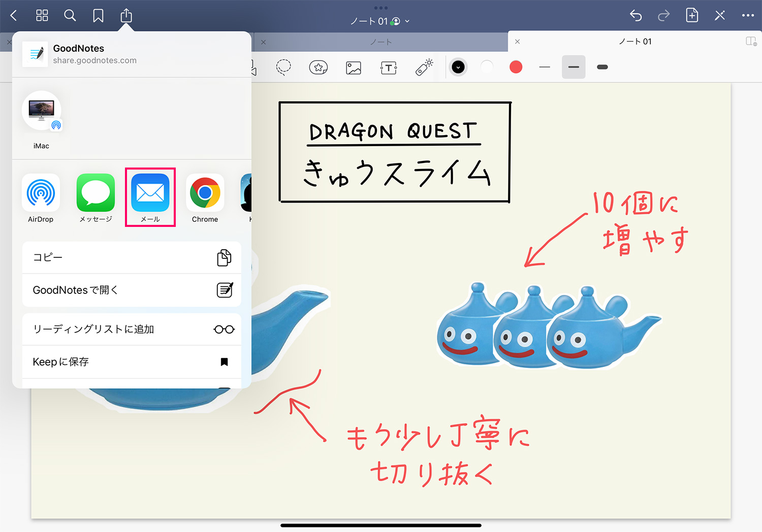Open split view icon at tab bar end
This screenshot has height=532, width=762.
click(751, 41)
